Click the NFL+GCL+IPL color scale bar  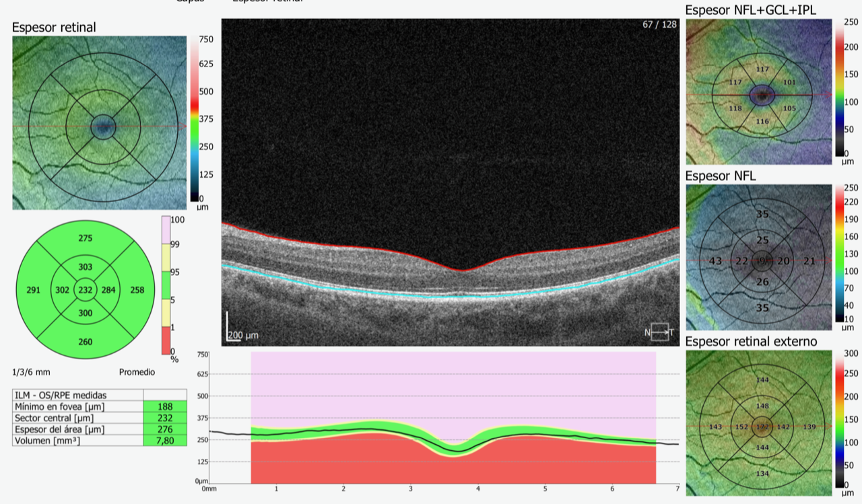coord(840,88)
